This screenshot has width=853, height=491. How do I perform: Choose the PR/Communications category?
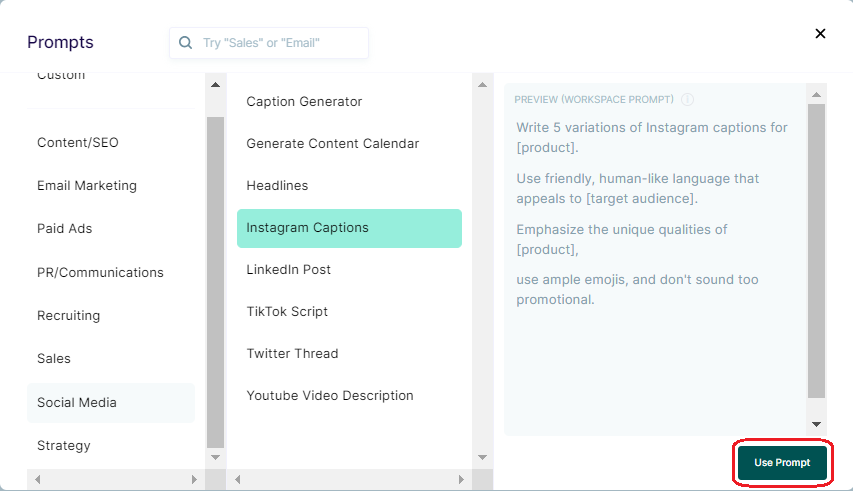click(x=100, y=272)
